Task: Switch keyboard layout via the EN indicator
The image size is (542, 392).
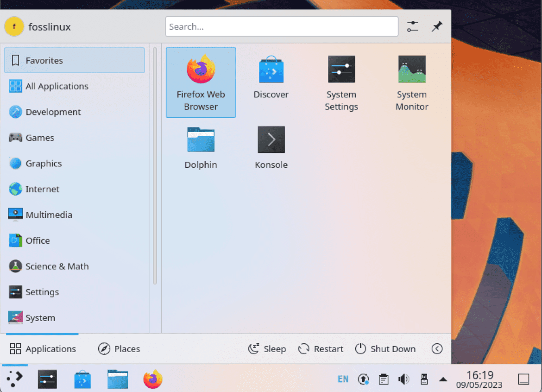Action: [343, 379]
